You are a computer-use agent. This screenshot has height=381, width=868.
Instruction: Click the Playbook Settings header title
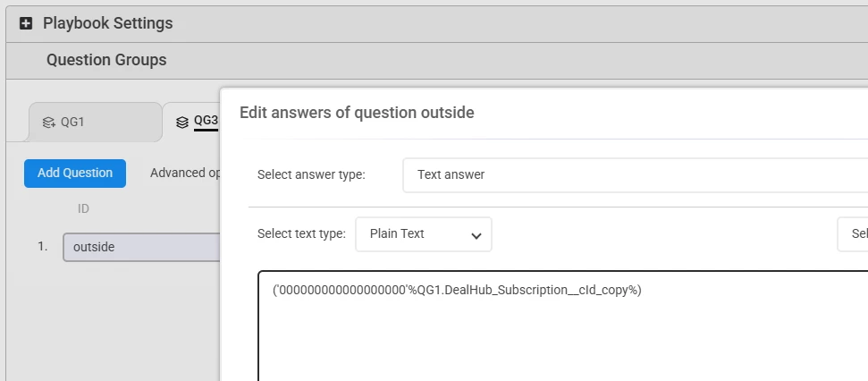(108, 23)
